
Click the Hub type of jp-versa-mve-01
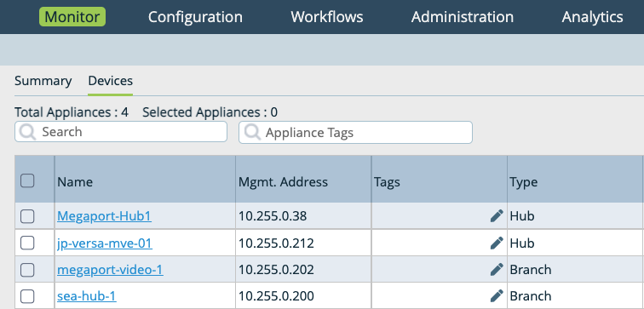click(522, 243)
